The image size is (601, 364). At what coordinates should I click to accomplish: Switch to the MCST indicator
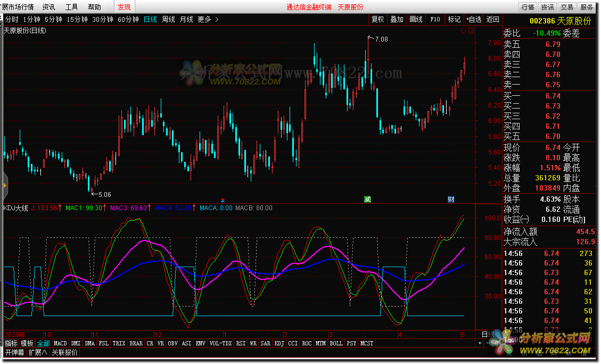(x=367, y=343)
